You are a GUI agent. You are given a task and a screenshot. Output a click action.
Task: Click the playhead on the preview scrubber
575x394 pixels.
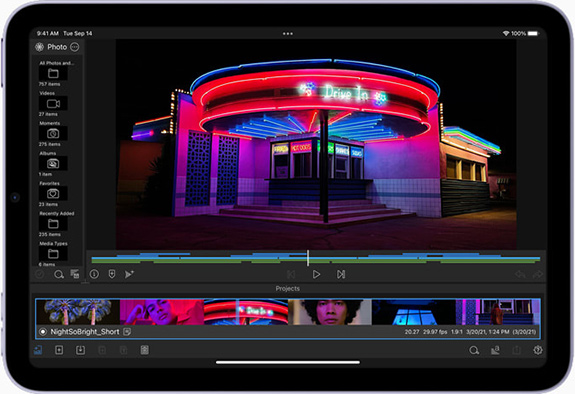[x=308, y=258]
